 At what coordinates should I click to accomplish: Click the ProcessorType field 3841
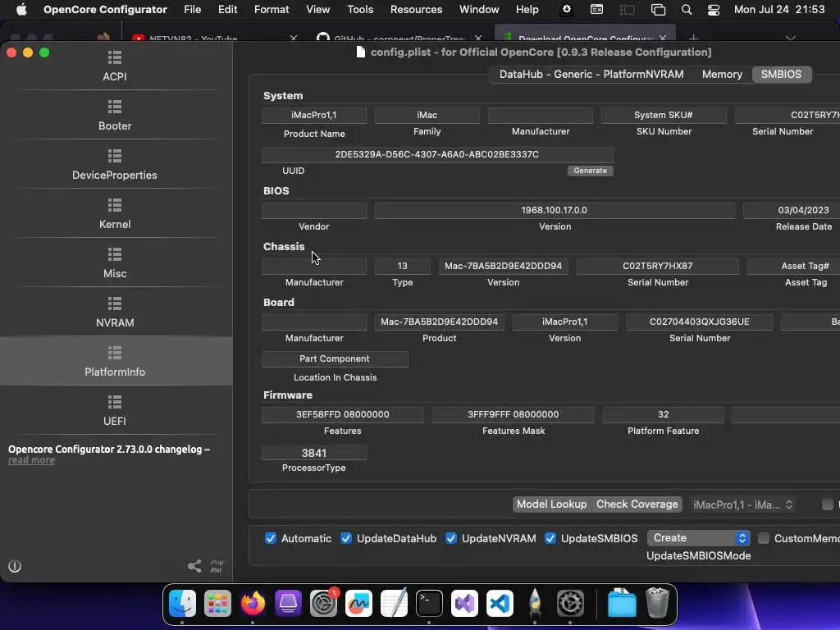pyautogui.click(x=314, y=453)
